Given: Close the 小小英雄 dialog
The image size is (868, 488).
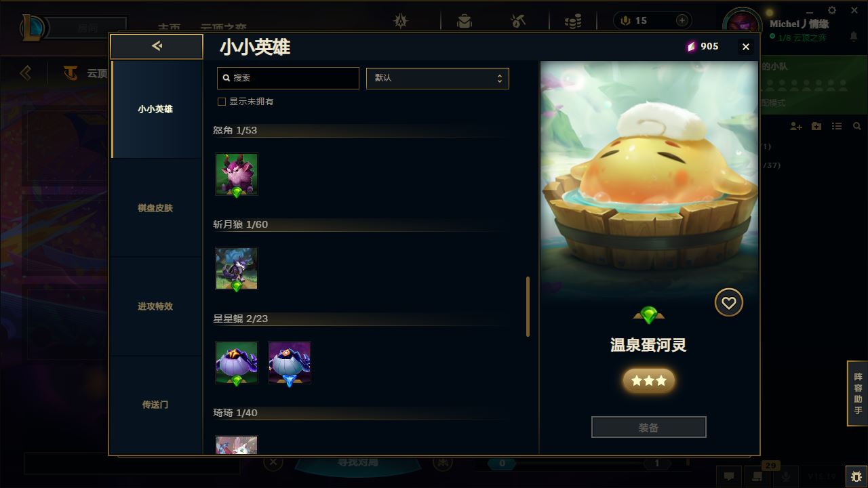Looking at the screenshot, I should point(746,47).
